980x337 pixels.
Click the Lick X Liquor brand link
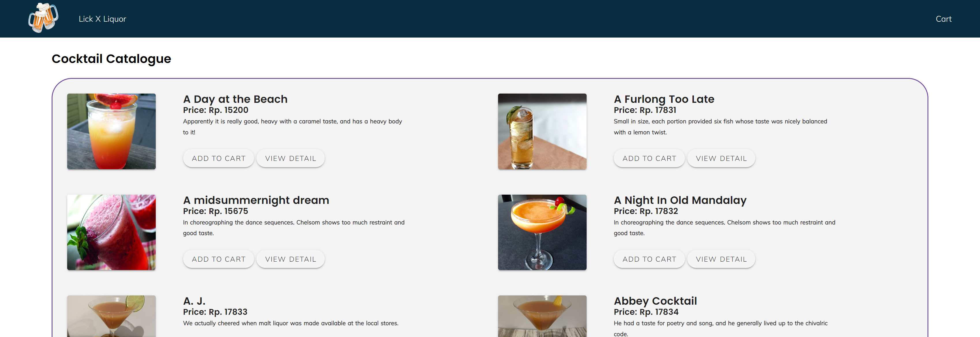102,19
